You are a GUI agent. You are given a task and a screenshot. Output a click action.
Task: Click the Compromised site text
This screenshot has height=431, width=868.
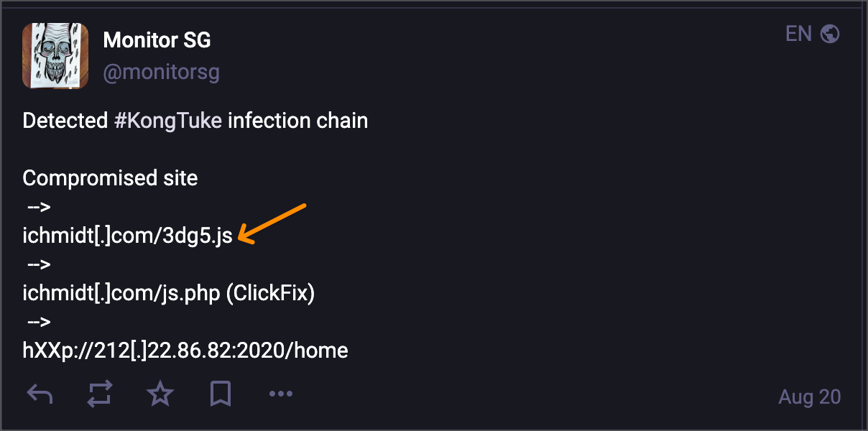[110, 178]
